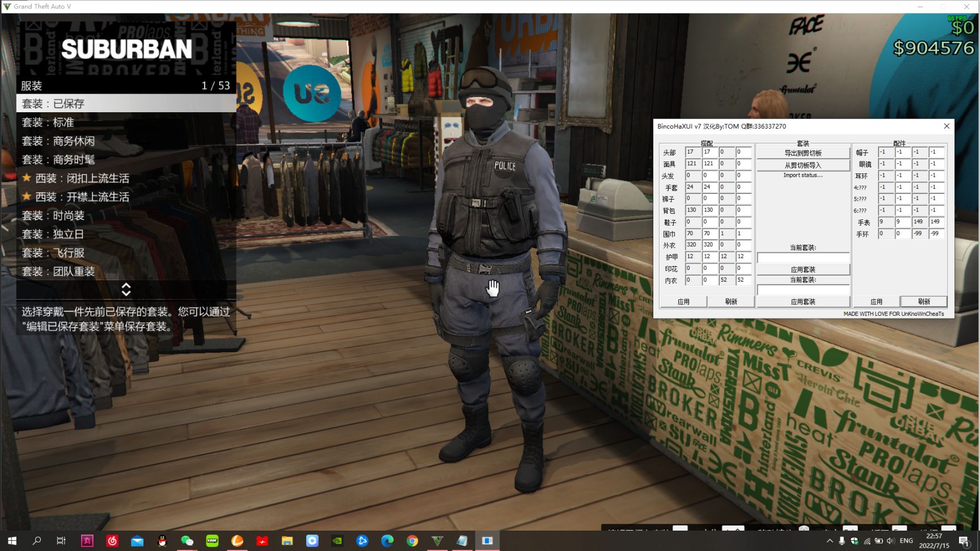Open taskbar Search magnifier
Screen dimensions: 980x551
pos(37,541)
